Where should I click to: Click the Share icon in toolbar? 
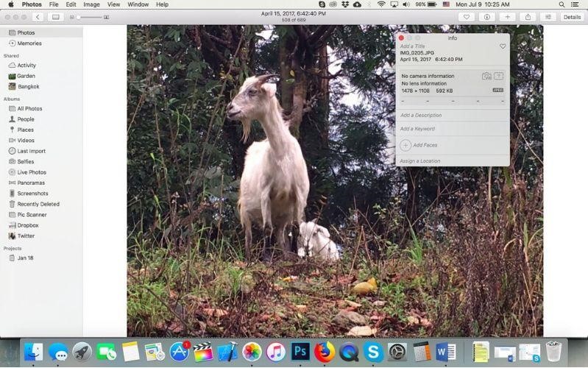[528, 17]
